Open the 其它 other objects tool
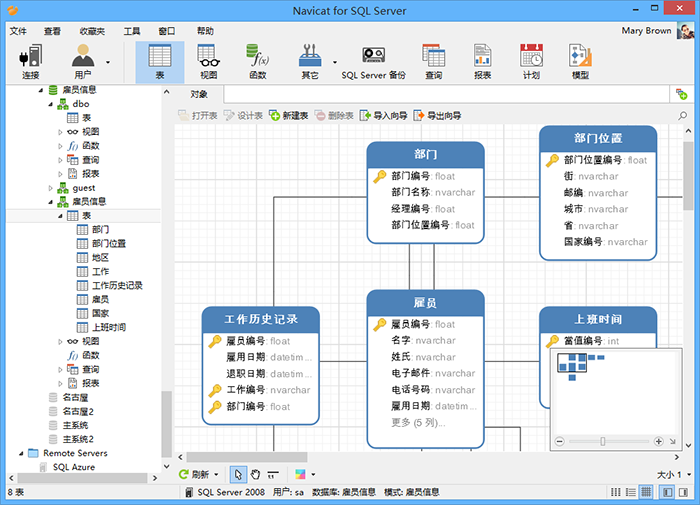This screenshot has width=700, height=505. pyautogui.click(x=310, y=62)
